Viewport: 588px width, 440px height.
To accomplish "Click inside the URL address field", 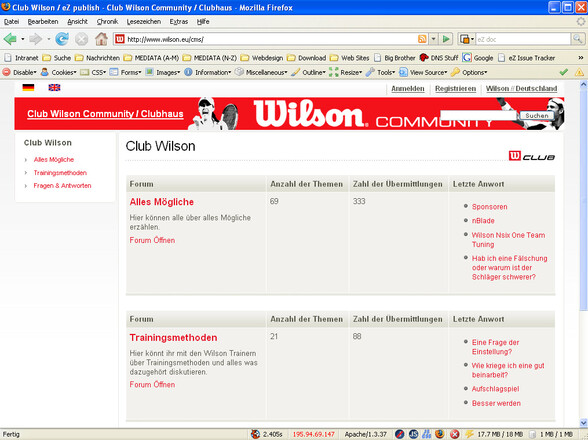I will tap(270, 39).
